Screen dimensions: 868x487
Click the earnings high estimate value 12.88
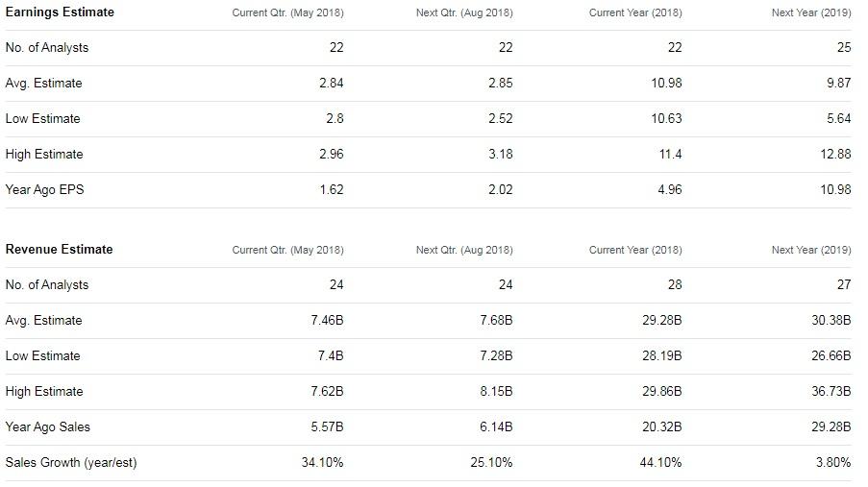pos(836,154)
